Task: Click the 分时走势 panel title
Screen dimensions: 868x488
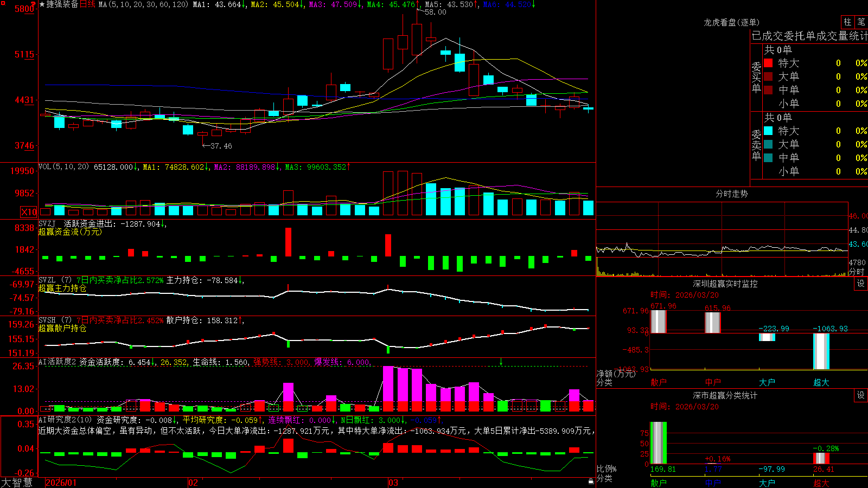Action: pos(731,194)
